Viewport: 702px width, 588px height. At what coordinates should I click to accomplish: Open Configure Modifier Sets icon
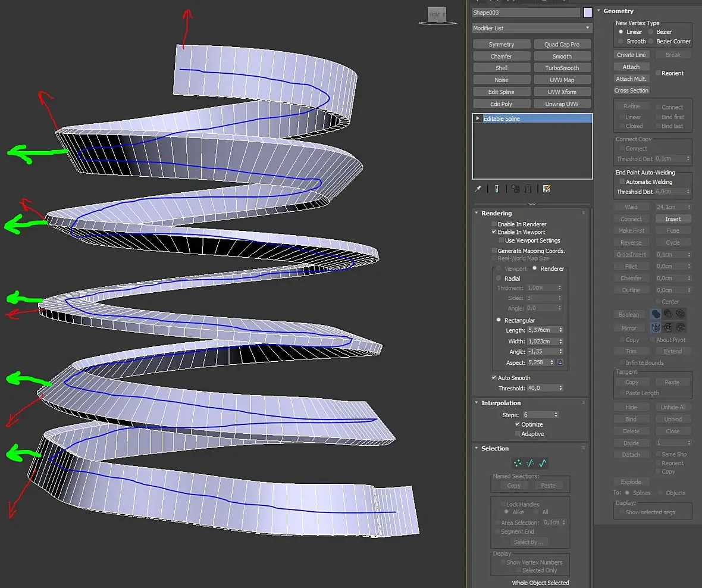tap(547, 189)
